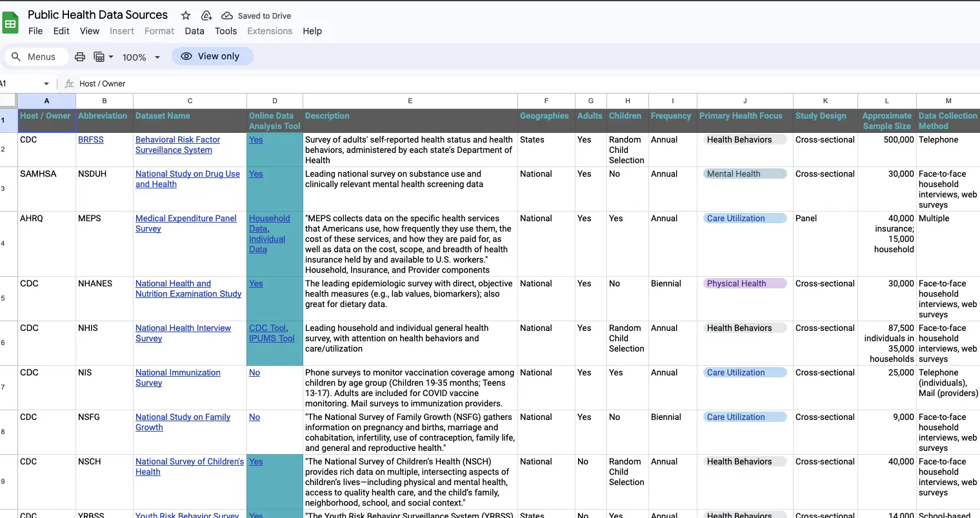Image resolution: width=980 pixels, height=518 pixels.
Task: Open the Google Sheets home icon
Action: (x=10, y=23)
